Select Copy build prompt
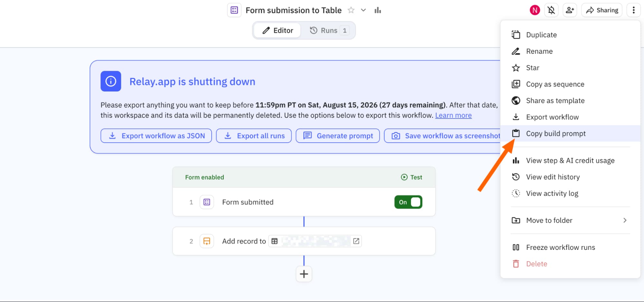 click(570, 133)
